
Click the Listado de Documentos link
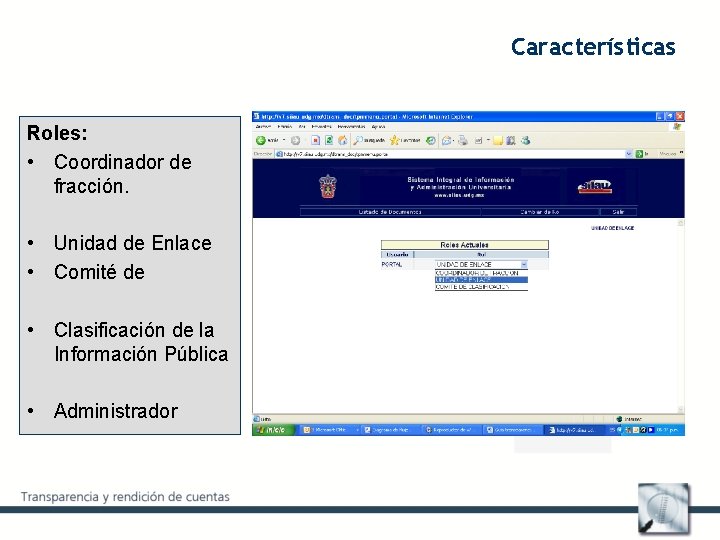click(x=390, y=212)
